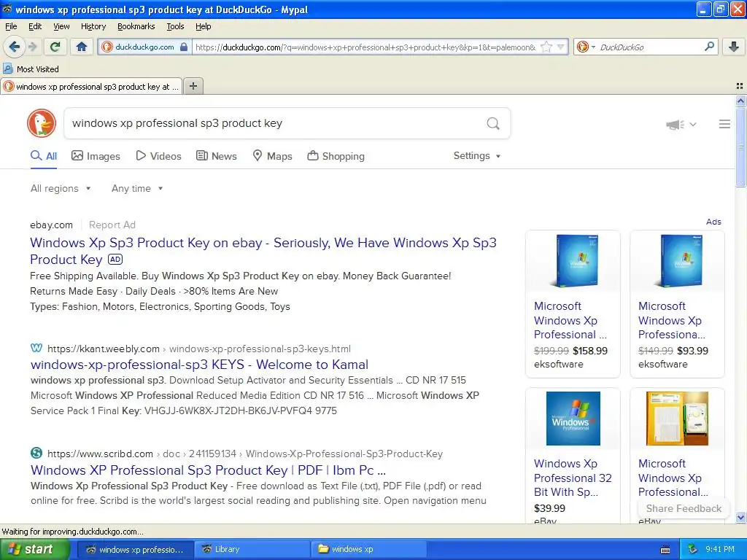Open the Scribd Product Key PDF result

pyautogui.click(x=208, y=470)
